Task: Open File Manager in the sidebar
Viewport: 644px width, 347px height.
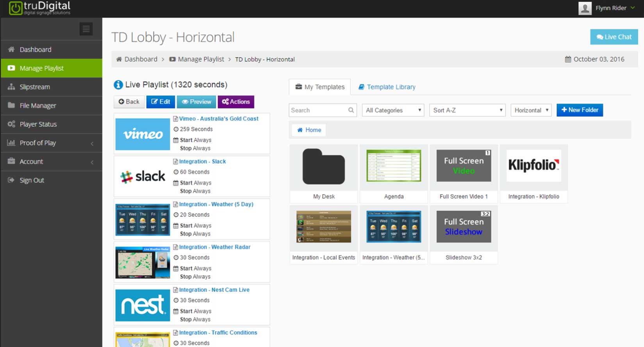Action: (x=51, y=106)
